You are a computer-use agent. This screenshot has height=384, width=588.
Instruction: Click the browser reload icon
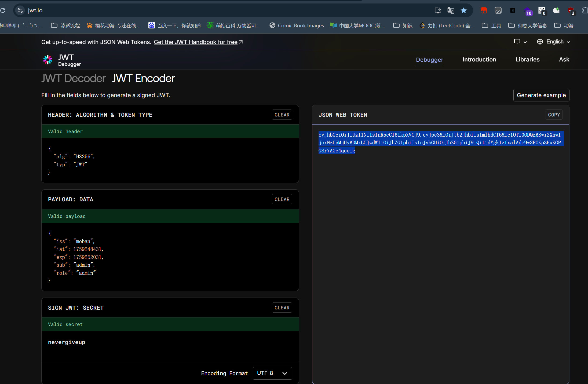point(3,10)
